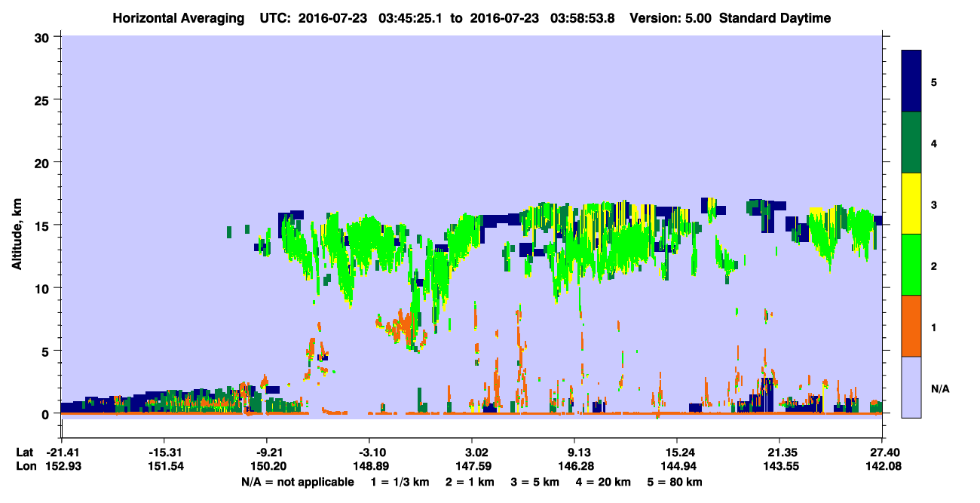Click longitude value 143.55
This screenshot has width=980, height=503.
[x=779, y=466]
